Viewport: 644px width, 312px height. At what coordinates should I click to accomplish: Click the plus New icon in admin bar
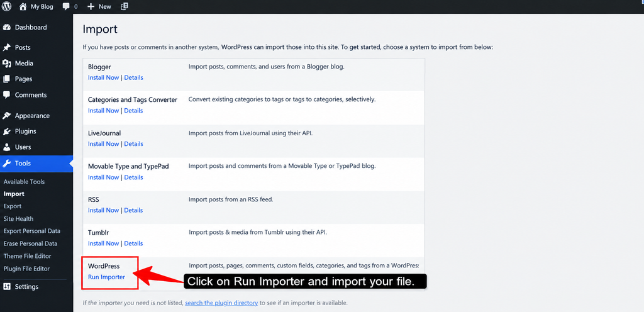point(91,6)
